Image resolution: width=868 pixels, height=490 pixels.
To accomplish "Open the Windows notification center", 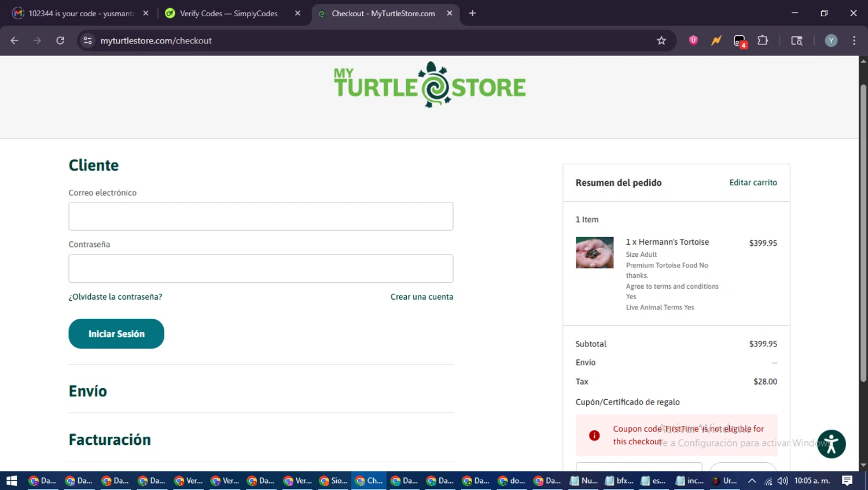I will coord(847,481).
